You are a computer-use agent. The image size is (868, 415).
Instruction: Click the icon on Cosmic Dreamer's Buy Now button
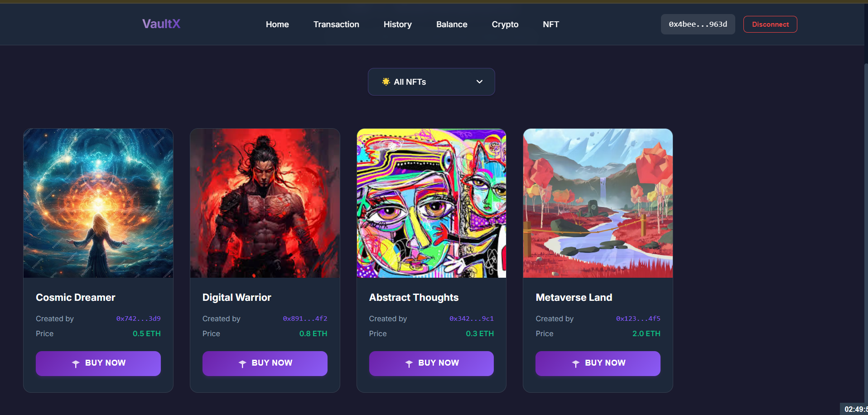pyautogui.click(x=76, y=363)
